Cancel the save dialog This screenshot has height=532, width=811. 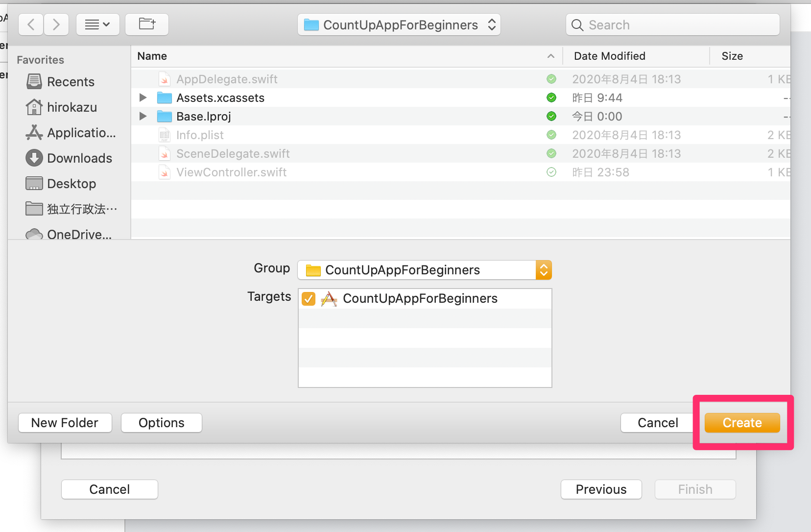(x=658, y=423)
